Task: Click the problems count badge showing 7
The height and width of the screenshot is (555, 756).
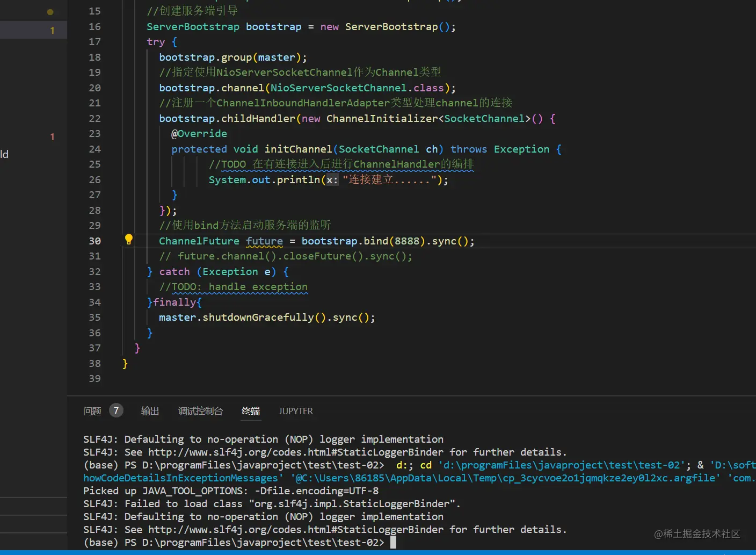Action: click(116, 411)
